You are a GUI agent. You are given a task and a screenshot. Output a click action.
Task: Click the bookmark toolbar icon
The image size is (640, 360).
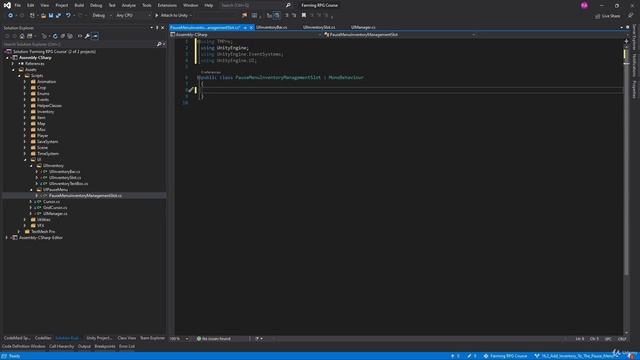point(304,16)
